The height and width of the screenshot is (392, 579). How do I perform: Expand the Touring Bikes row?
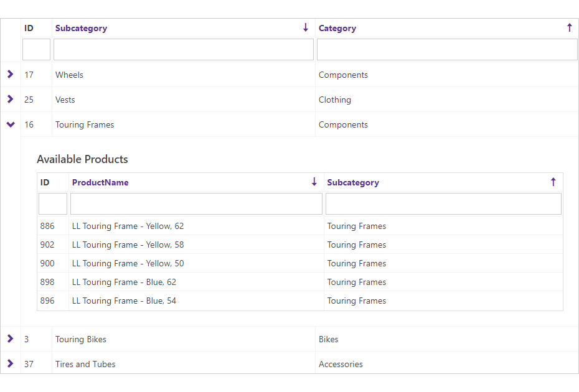pyautogui.click(x=10, y=339)
